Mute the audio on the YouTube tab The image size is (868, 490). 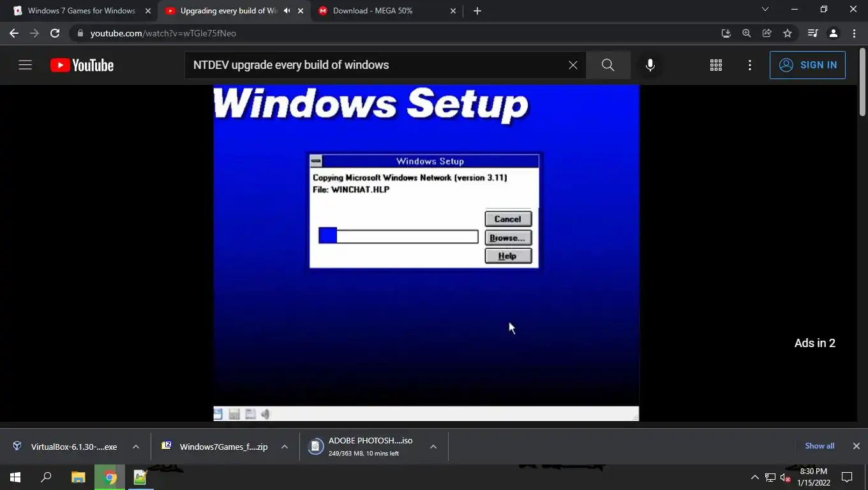click(287, 11)
